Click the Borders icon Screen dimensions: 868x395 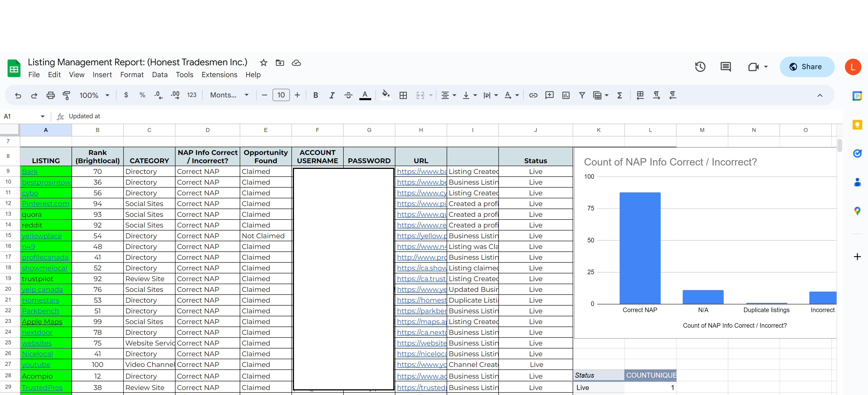coord(403,95)
